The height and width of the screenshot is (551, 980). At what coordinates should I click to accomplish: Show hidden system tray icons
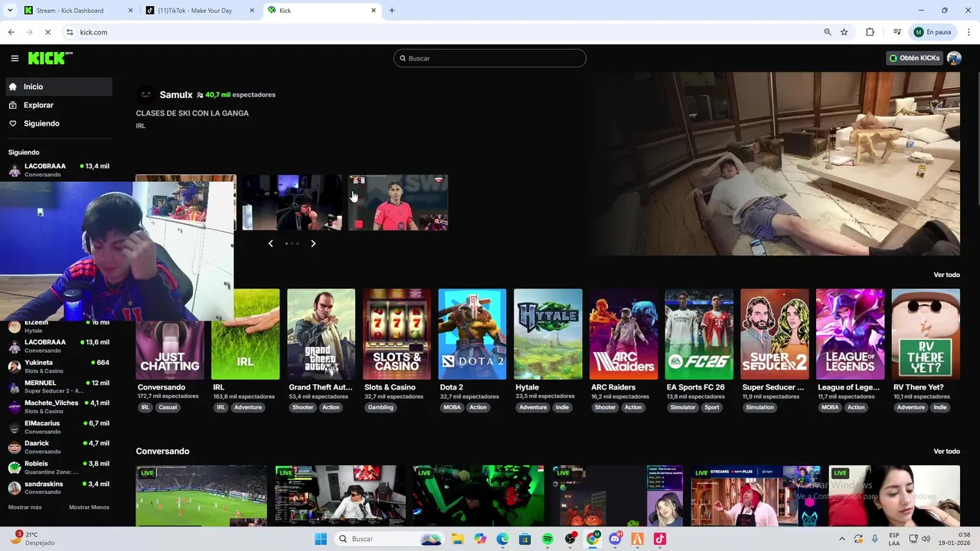coord(841,539)
